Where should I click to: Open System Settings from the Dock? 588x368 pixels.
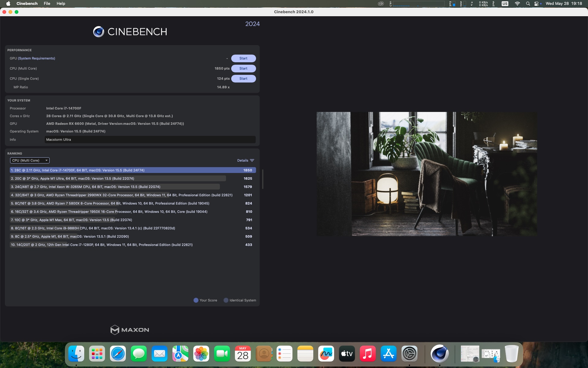pyautogui.click(x=409, y=354)
